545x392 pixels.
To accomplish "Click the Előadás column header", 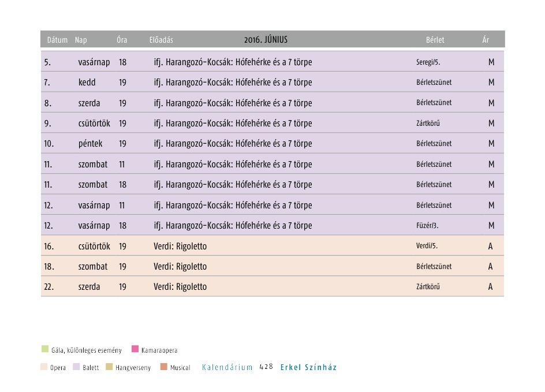I will tap(161, 40).
